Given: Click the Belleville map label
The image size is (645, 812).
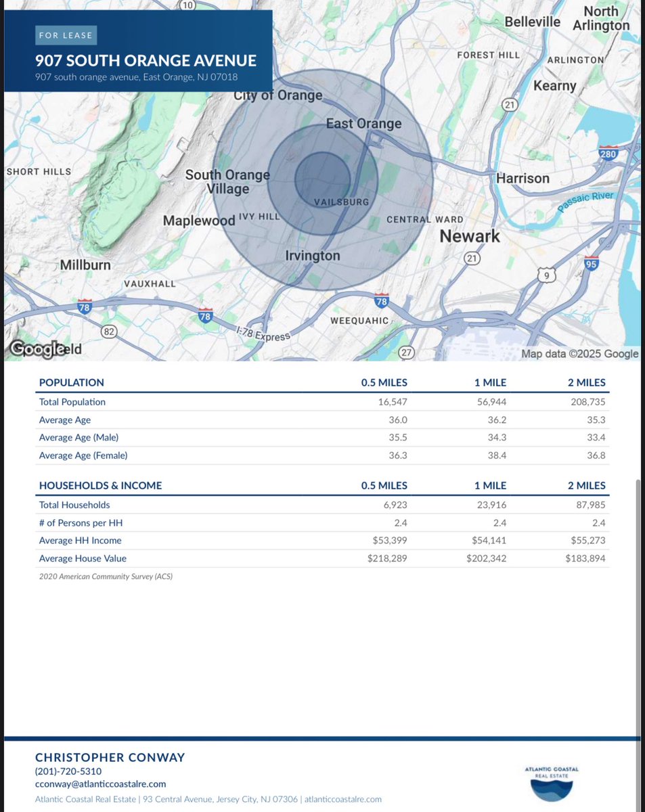Looking at the screenshot, I should coord(533,21).
